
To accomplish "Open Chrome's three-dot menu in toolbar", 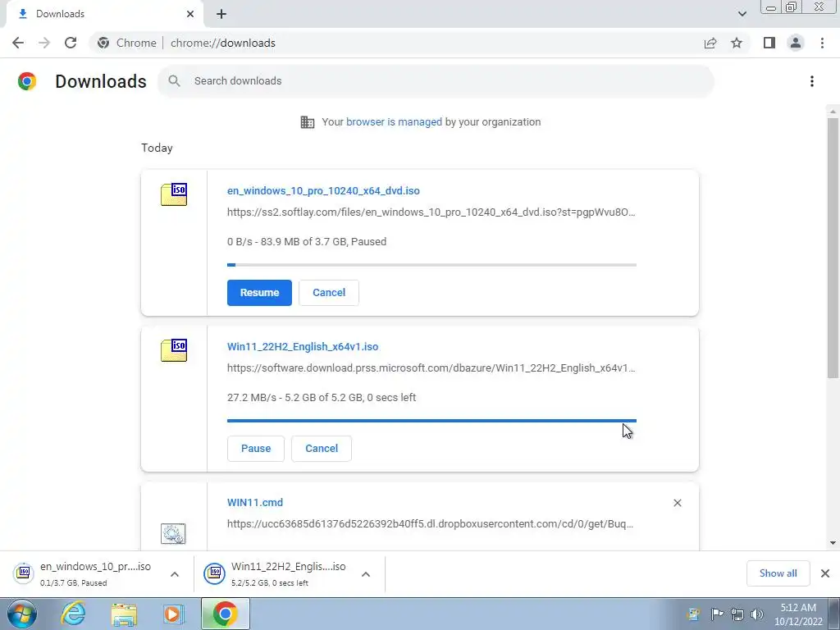I will coord(822,43).
